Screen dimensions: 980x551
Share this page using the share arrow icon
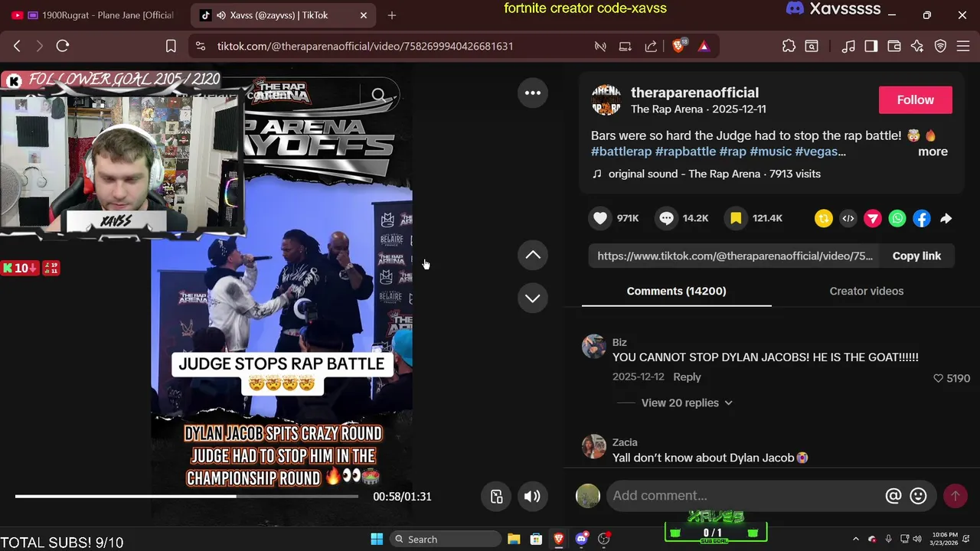(651, 46)
